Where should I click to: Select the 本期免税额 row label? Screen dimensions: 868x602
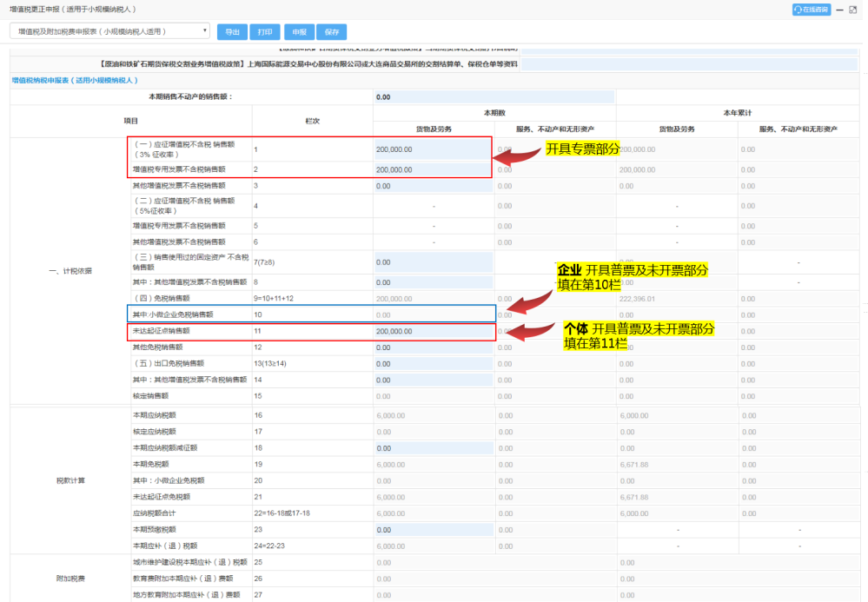click(x=150, y=464)
